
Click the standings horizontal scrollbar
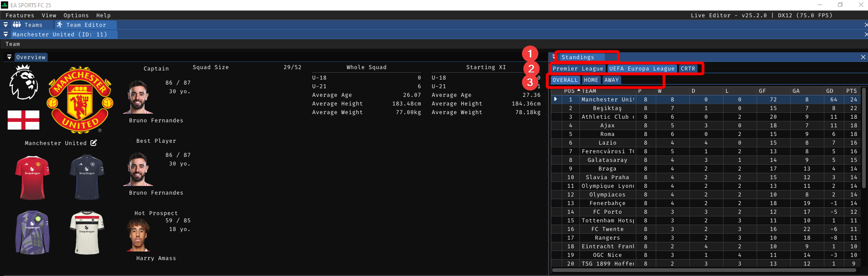[704, 270]
